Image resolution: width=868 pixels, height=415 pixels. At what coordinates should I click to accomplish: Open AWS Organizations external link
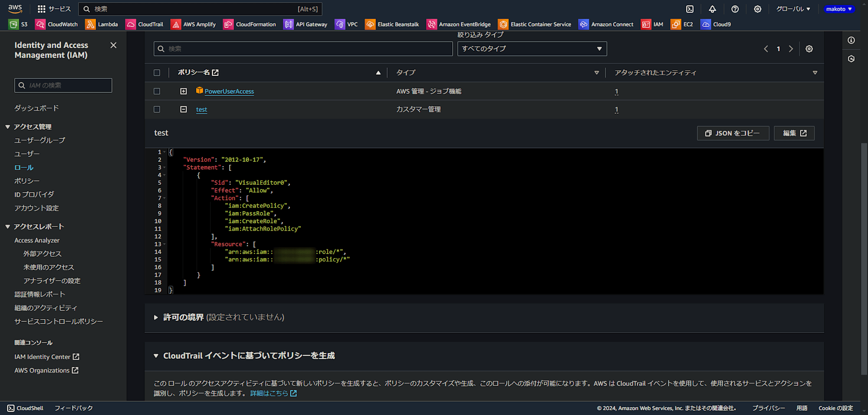(46, 370)
